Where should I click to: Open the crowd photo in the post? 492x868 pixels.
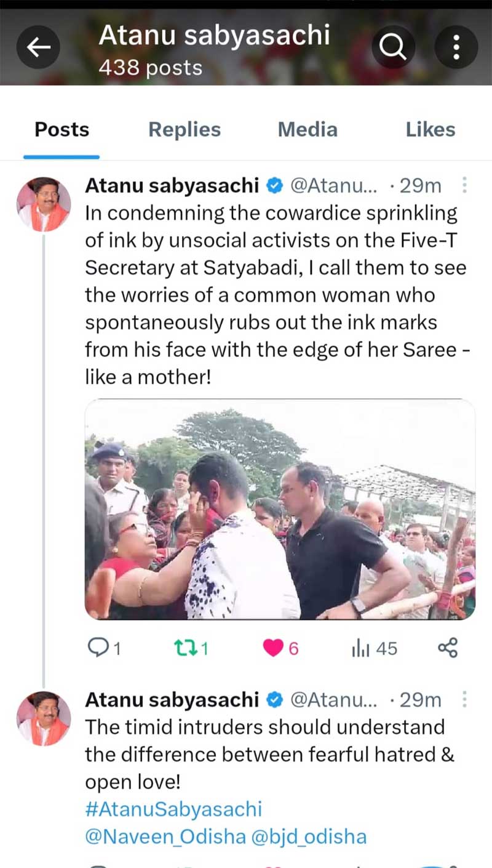[280, 510]
